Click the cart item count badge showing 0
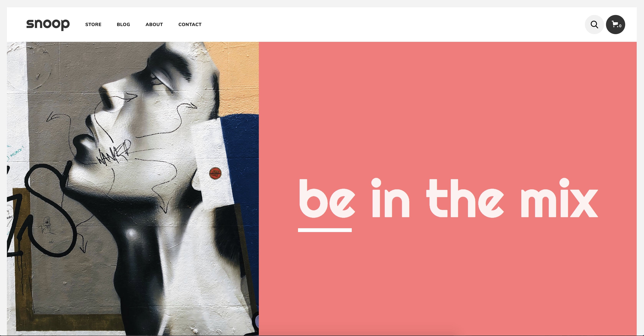 (620, 26)
